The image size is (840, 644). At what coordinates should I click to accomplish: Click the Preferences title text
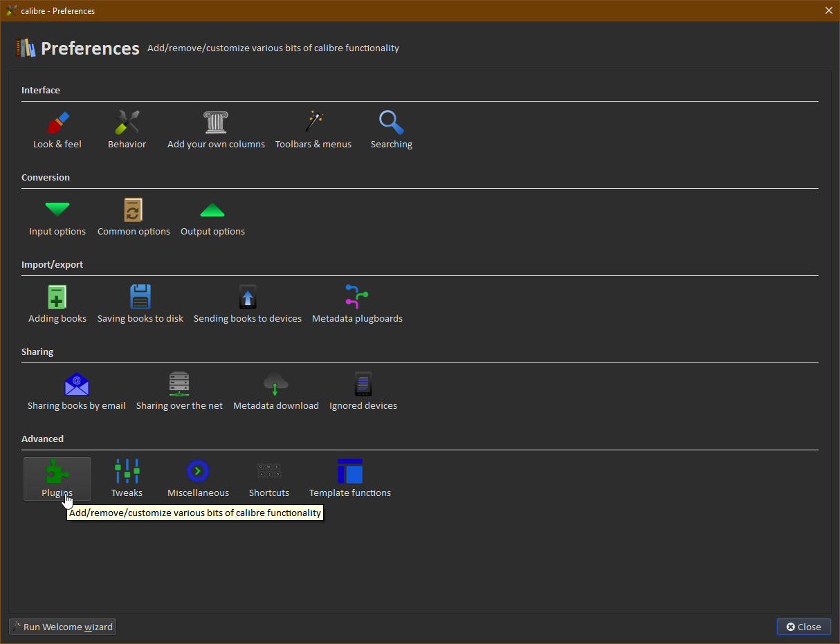tap(90, 48)
